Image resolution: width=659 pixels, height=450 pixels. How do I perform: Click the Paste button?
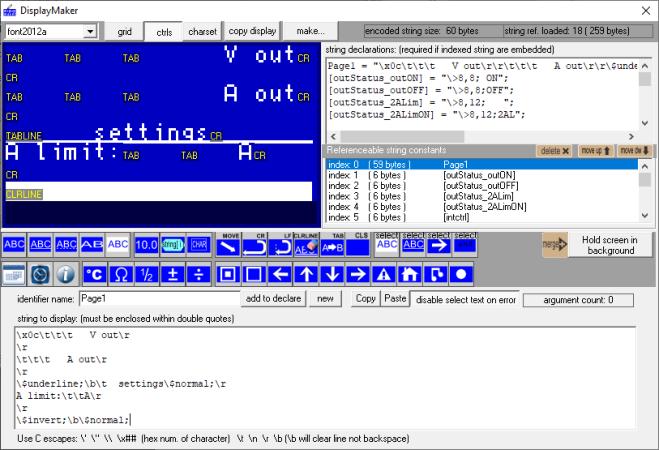tap(395, 298)
